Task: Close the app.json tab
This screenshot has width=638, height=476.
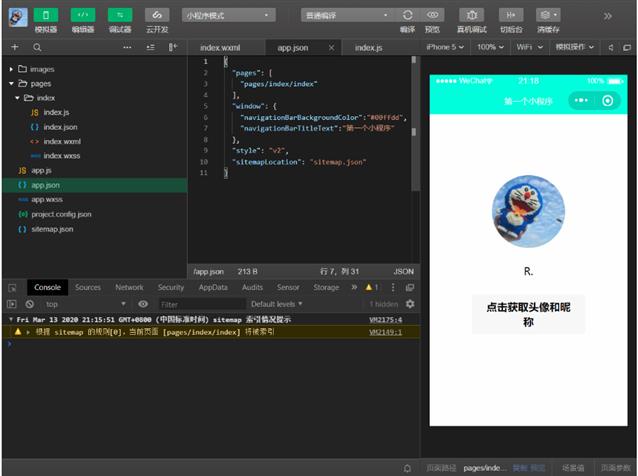Action: point(332,48)
